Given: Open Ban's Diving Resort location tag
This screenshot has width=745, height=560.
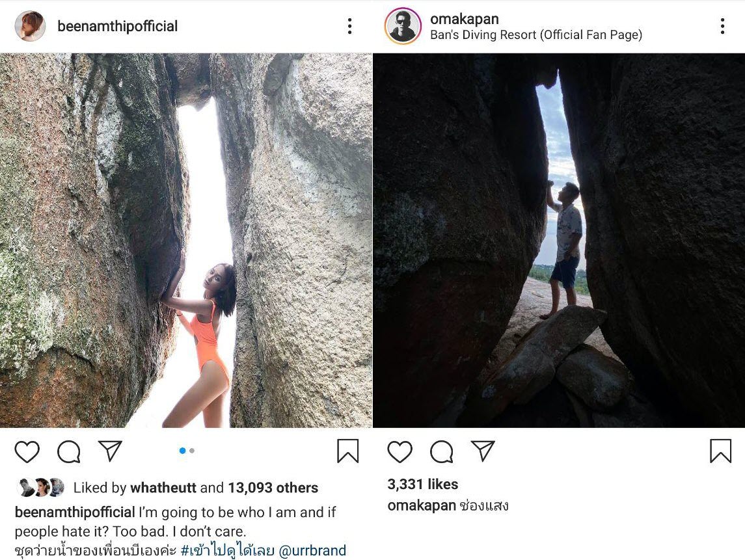Looking at the screenshot, I should point(536,34).
